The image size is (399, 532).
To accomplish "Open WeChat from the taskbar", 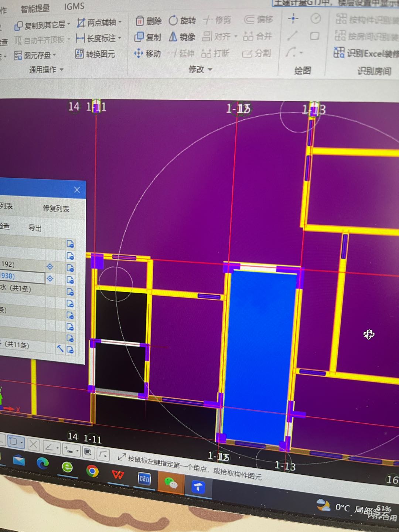I will [x=170, y=483].
